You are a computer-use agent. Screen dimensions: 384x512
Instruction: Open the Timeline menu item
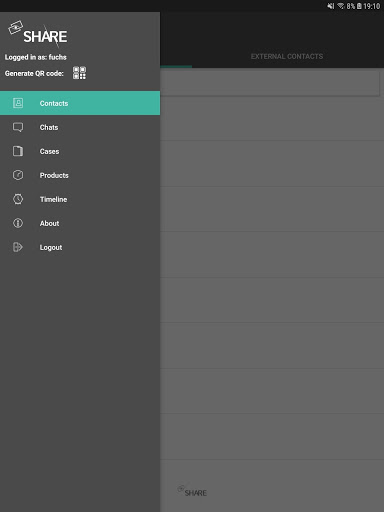tap(80, 199)
